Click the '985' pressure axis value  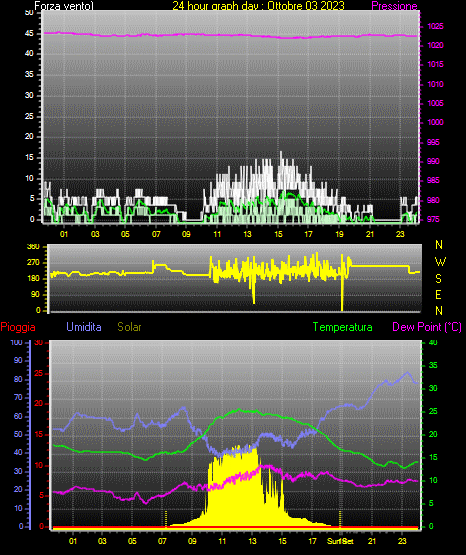point(433,181)
